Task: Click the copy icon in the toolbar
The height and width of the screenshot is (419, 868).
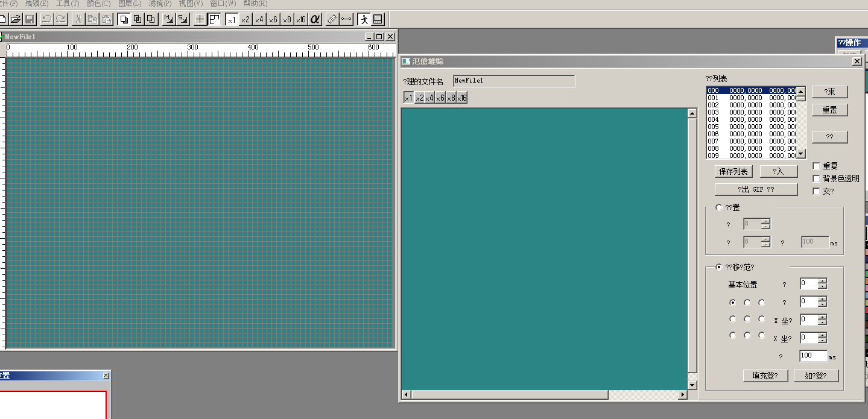Action: (92, 19)
